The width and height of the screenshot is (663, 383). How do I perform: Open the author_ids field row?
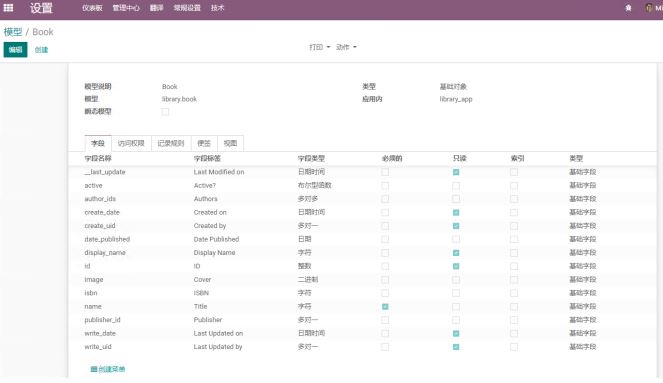tap(362, 199)
